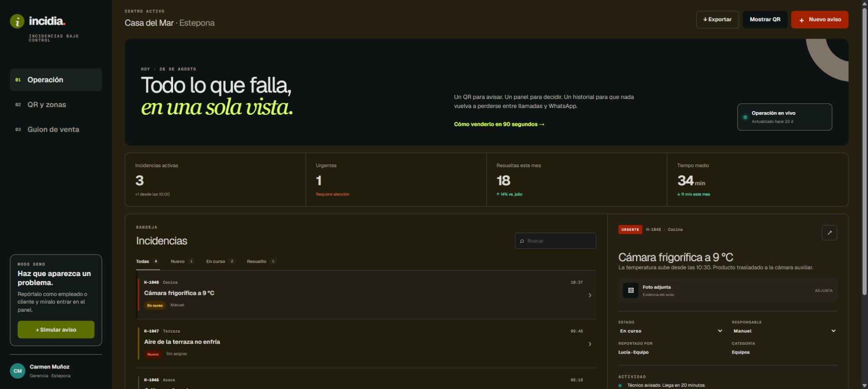The height and width of the screenshot is (389, 868).
Task: Click the +1 desde las 10:00 text
Action: point(152,194)
